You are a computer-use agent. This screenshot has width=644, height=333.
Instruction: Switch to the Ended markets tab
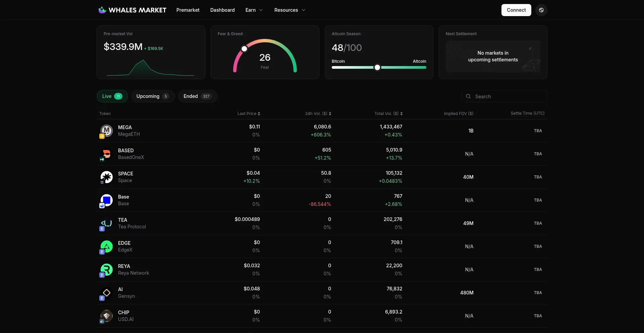click(x=198, y=96)
